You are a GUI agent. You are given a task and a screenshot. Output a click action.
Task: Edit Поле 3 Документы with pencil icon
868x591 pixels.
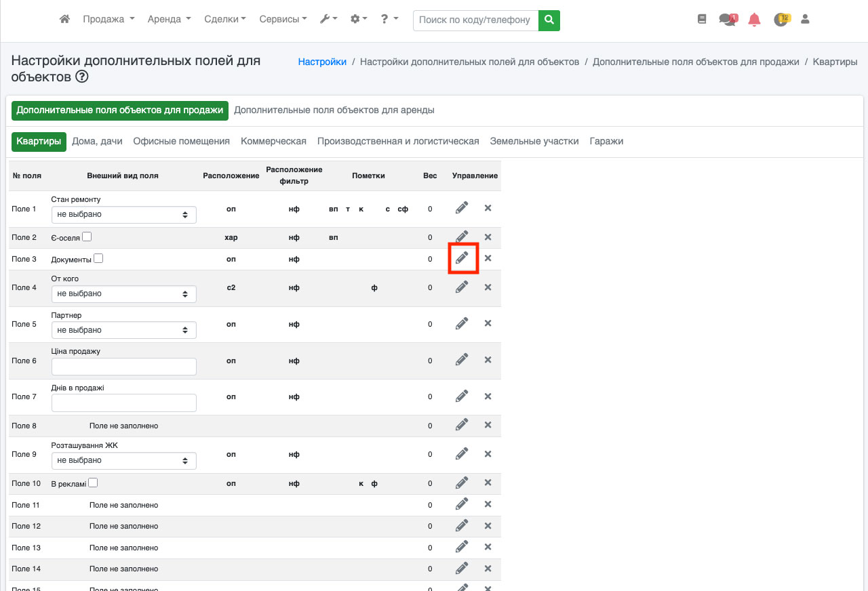[462, 258]
